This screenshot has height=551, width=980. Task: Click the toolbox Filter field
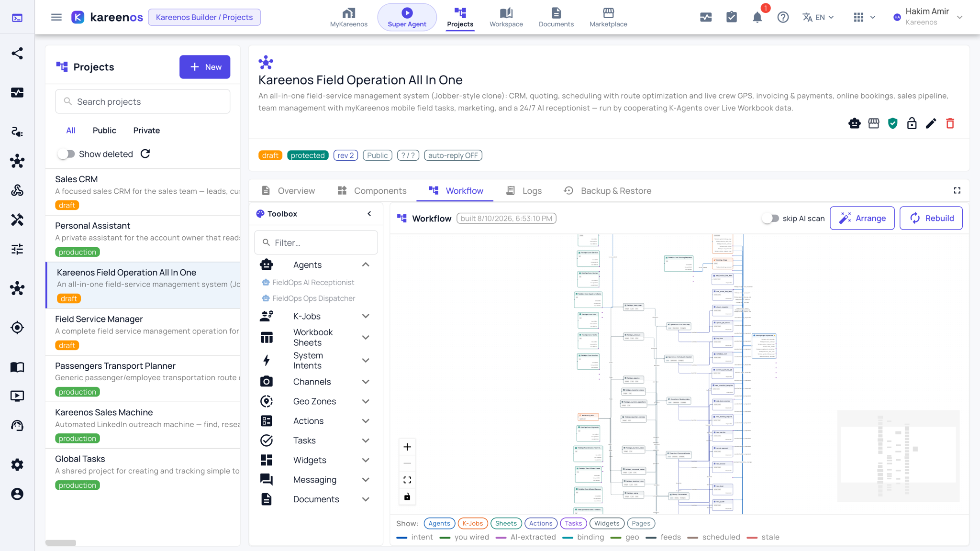(x=316, y=242)
